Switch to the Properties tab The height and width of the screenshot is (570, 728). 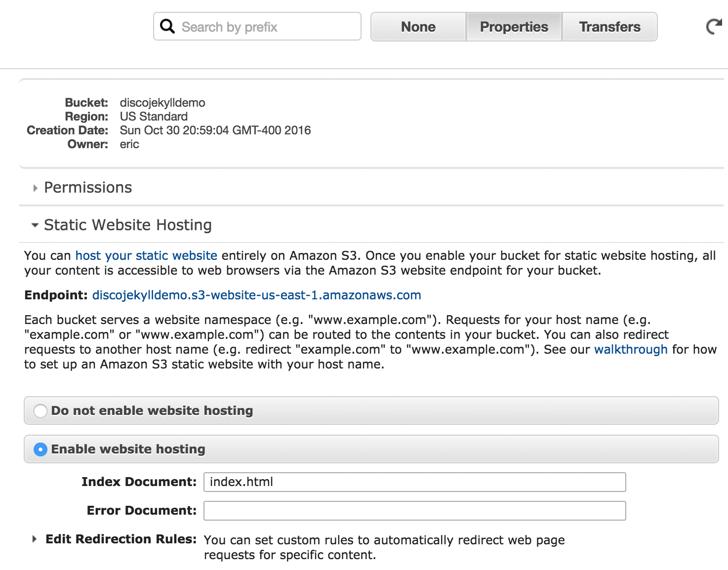[x=514, y=27]
